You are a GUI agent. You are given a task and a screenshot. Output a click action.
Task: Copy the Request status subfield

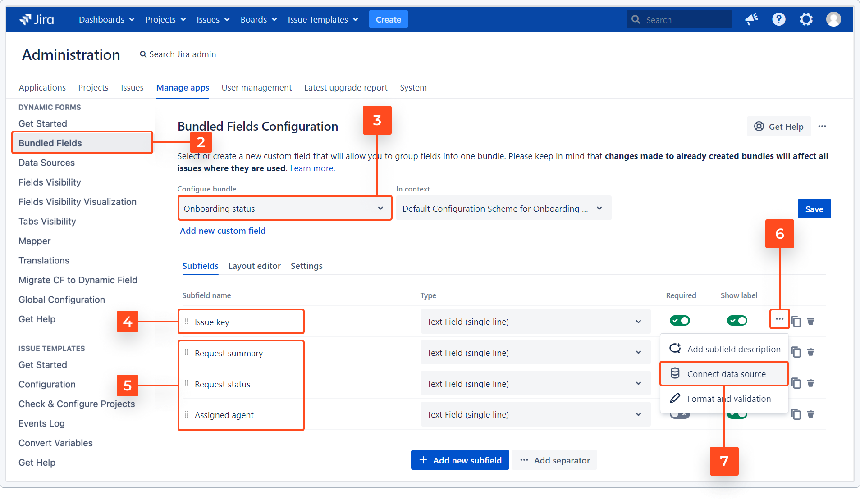coord(796,383)
